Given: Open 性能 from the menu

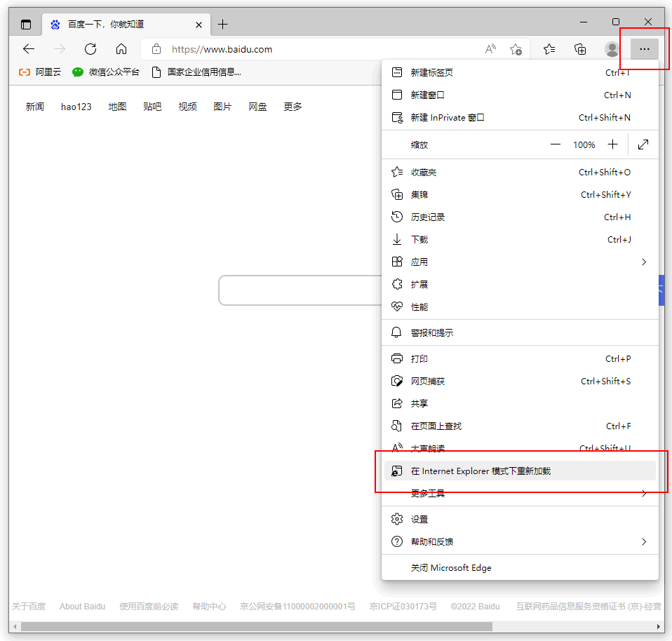Looking at the screenshot, I should 520,306.
